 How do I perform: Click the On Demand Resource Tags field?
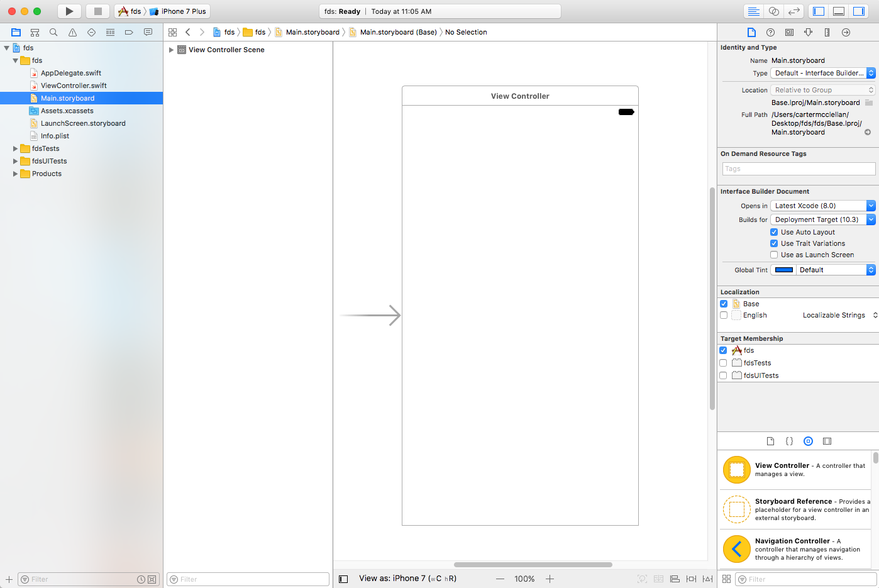pos(799,169)
